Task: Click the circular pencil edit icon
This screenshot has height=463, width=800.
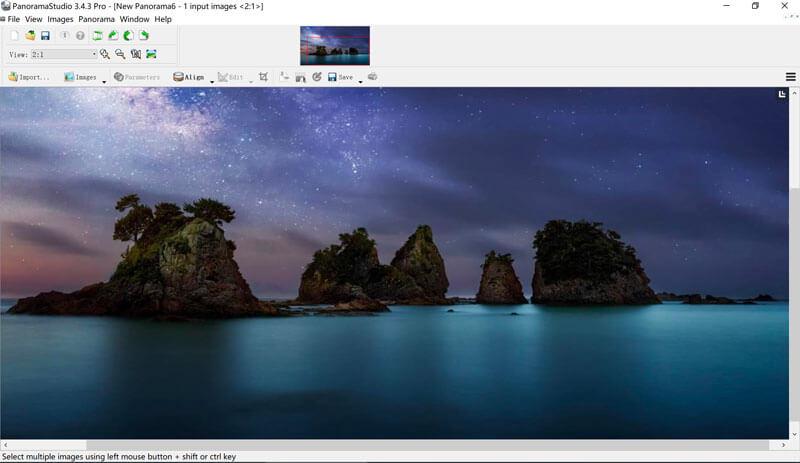Action: coord(317,77)
